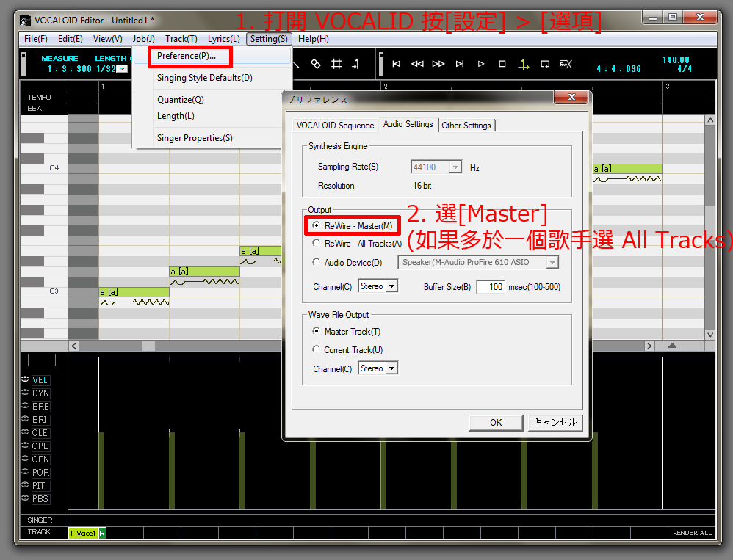The image size is (733, 560).
Task: Open the File menu
Action: (35, 39)
